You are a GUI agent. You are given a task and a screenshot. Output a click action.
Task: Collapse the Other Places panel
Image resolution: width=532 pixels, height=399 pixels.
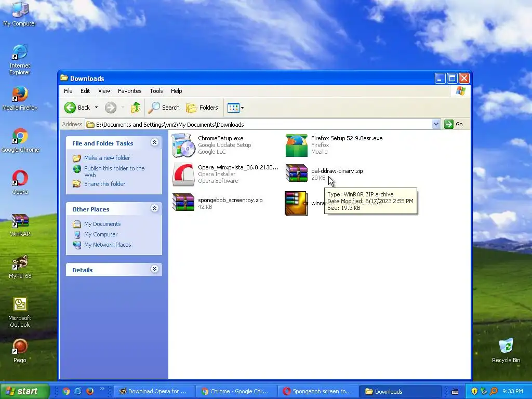(x=154, y=208)
